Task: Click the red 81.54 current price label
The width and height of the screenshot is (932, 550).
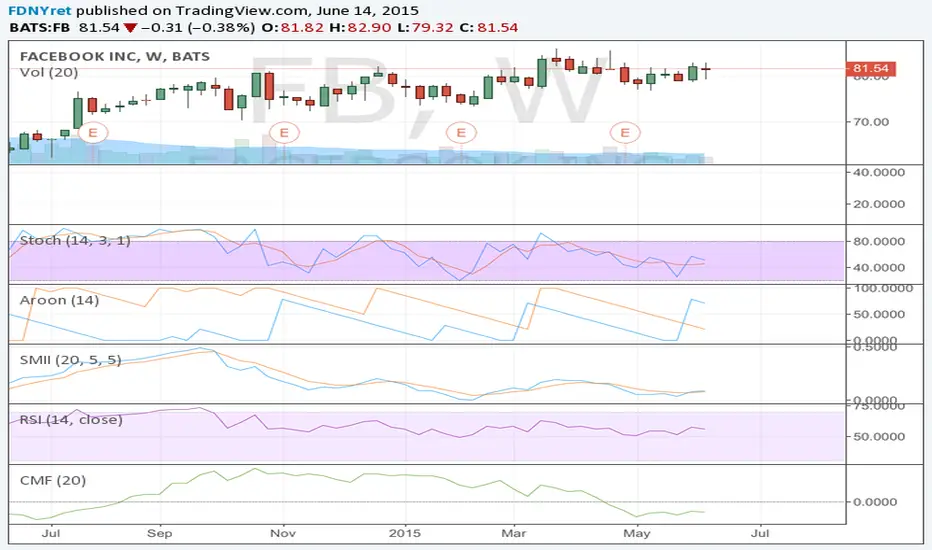Action: (x=871, y=68)
